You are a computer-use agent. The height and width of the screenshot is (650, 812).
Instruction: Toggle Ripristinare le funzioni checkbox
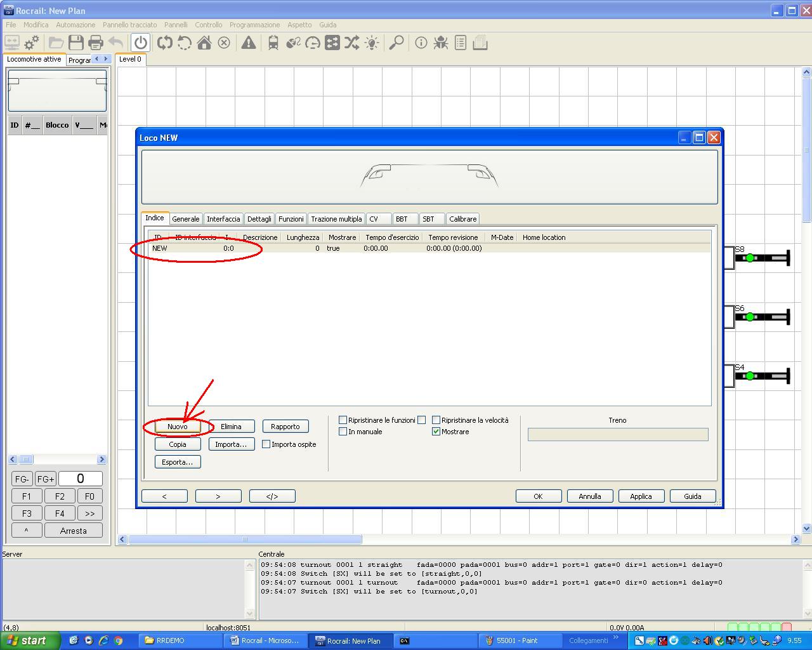point(343,420)
